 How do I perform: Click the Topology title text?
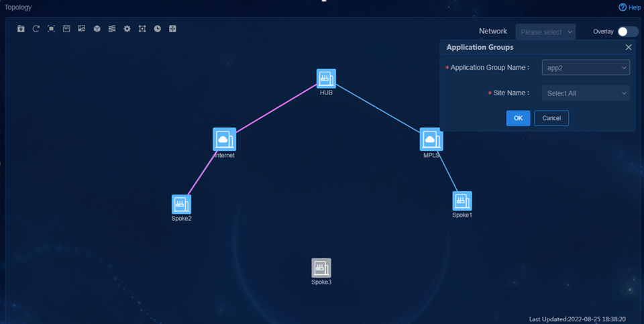[17, 7]
